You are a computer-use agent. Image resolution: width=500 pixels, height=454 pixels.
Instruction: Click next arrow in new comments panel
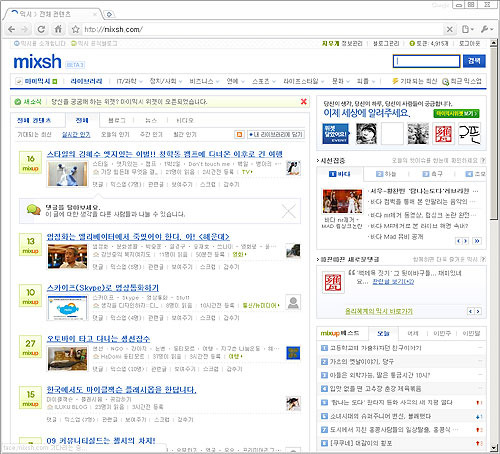pyautogui.click(x=478, y=311)
